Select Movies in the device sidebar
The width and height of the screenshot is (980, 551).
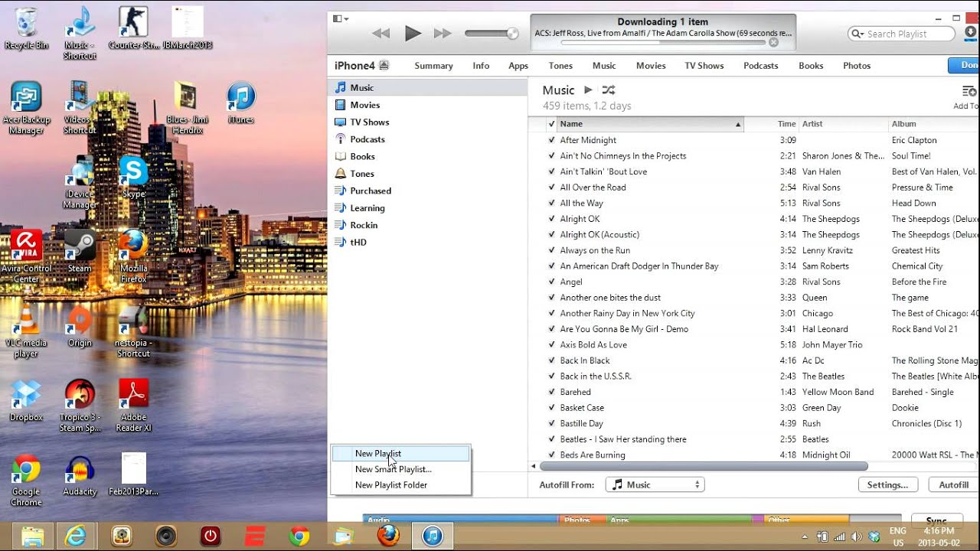427,105
